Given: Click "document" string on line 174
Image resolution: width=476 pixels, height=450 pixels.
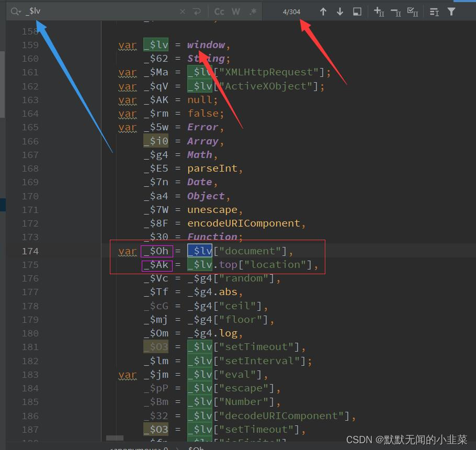Looking at the screenshot, I should point(250,251).
